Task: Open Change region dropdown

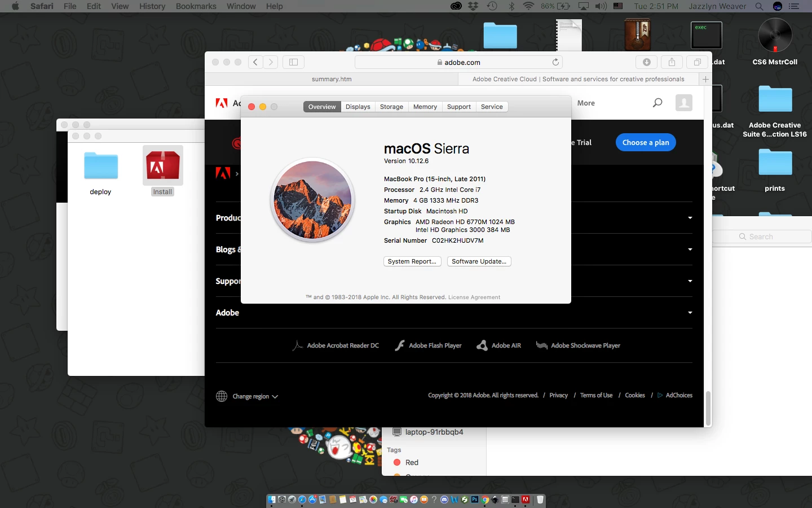Action: click(x=247, y=396)
